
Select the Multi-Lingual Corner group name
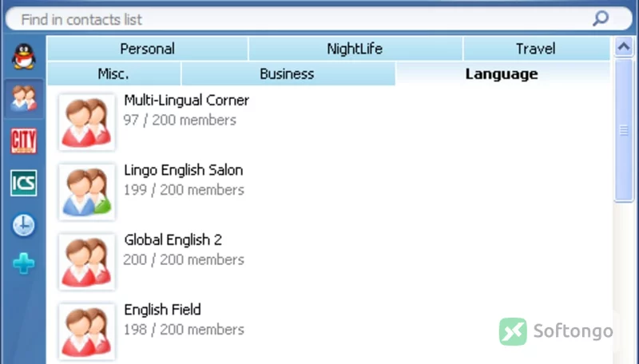[187, 100]
